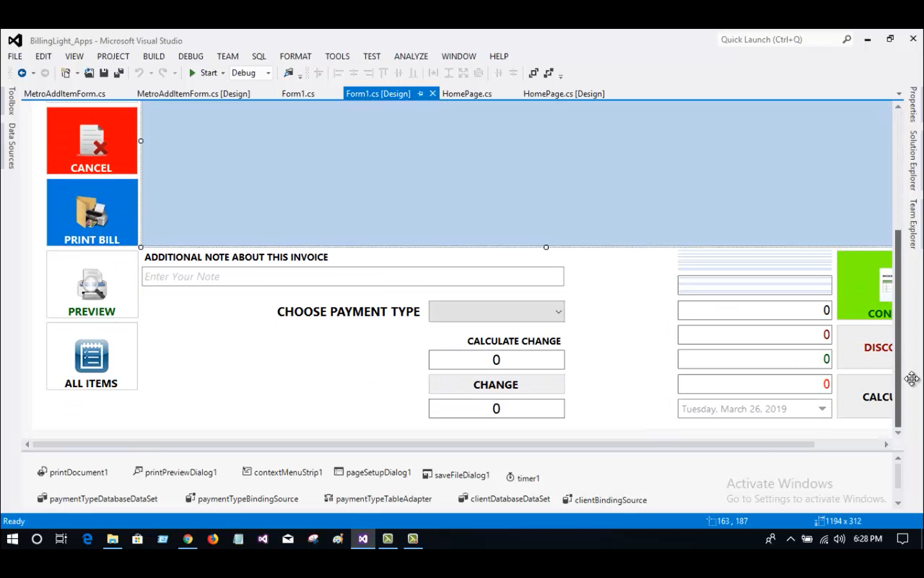Select the printDocument1 component
This screenshot has height=578, width=924.
[73, 472]
